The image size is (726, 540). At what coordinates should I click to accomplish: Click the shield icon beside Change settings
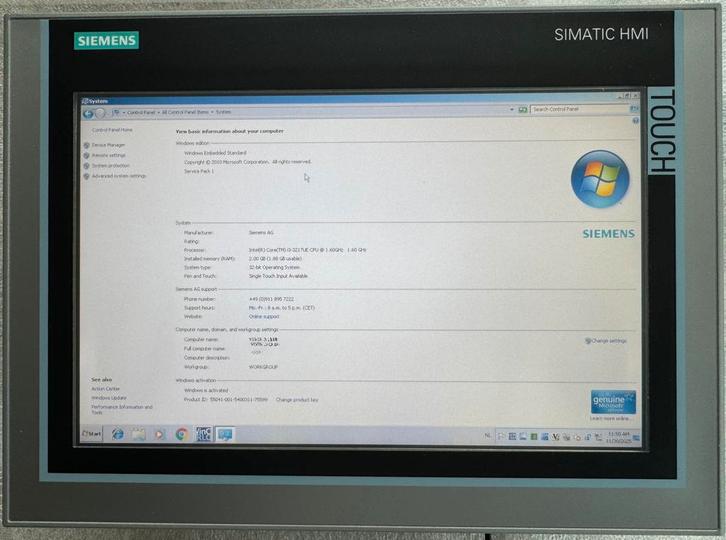coord(588,341)
